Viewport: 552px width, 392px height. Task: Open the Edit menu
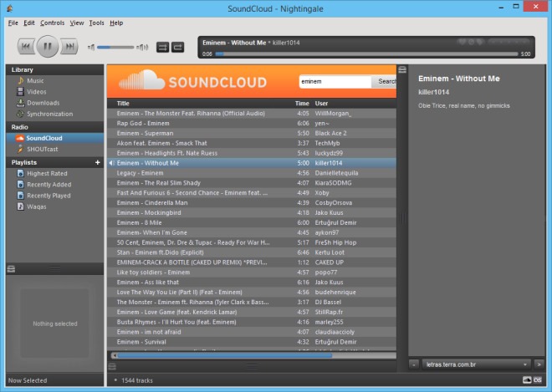point(29,23)
